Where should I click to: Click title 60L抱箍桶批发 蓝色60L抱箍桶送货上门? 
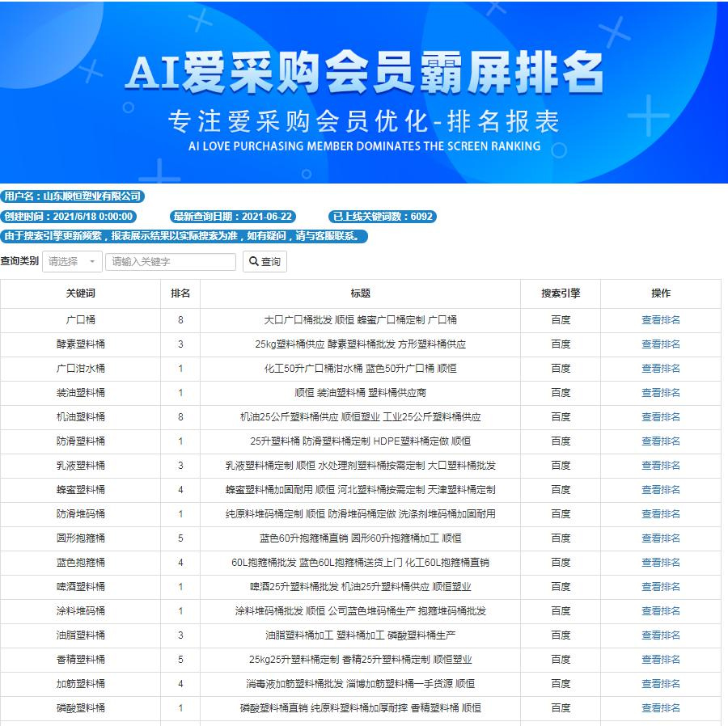[360, 563]
